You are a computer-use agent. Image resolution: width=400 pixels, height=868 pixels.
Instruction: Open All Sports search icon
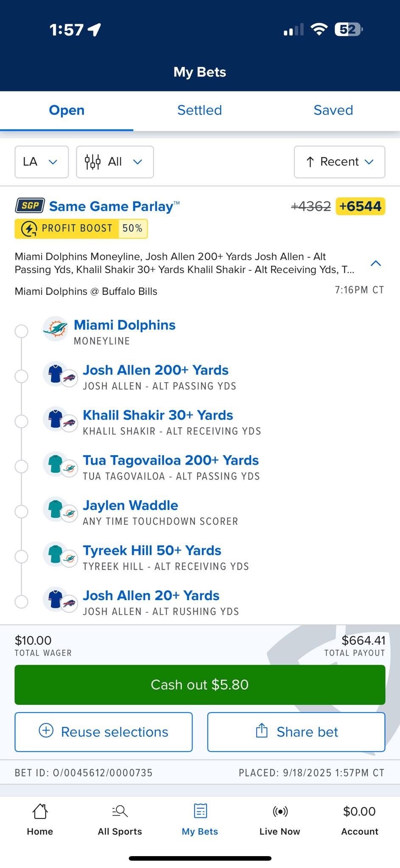(x=120, y=811)
